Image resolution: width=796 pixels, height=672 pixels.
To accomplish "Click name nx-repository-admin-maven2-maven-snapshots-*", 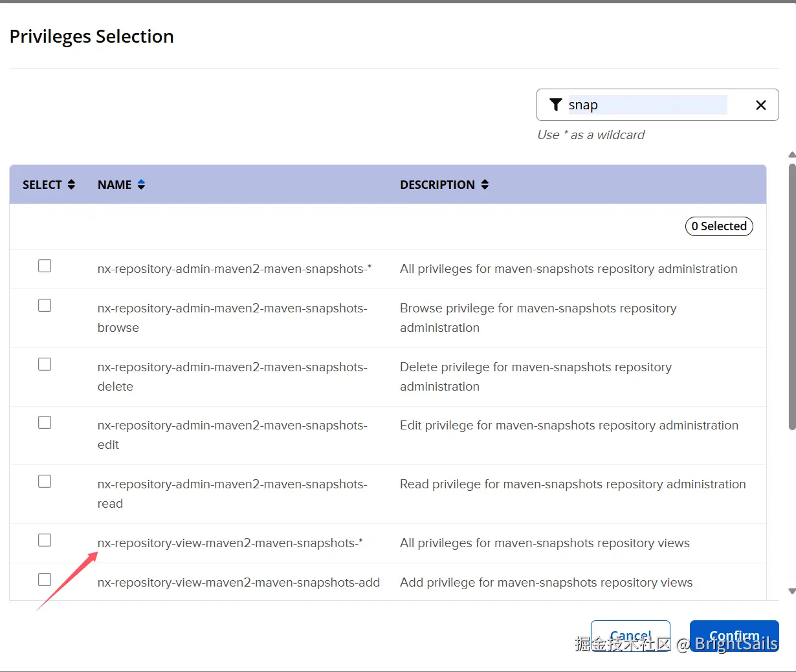I will [x=234, y=269].
